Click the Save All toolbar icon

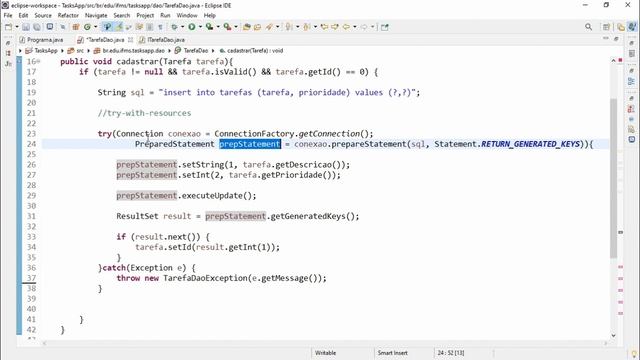[x=37, y=27]
